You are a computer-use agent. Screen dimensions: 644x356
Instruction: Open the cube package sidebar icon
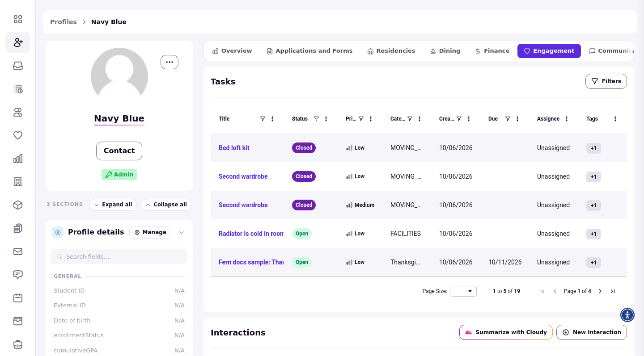click(18, 205)
